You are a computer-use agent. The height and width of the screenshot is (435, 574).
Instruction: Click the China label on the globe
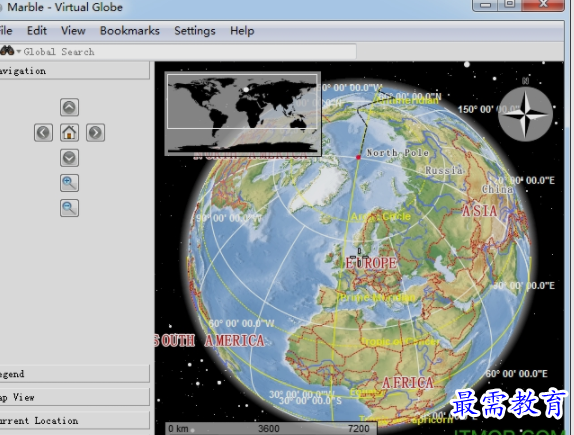[x=497, y=189]
